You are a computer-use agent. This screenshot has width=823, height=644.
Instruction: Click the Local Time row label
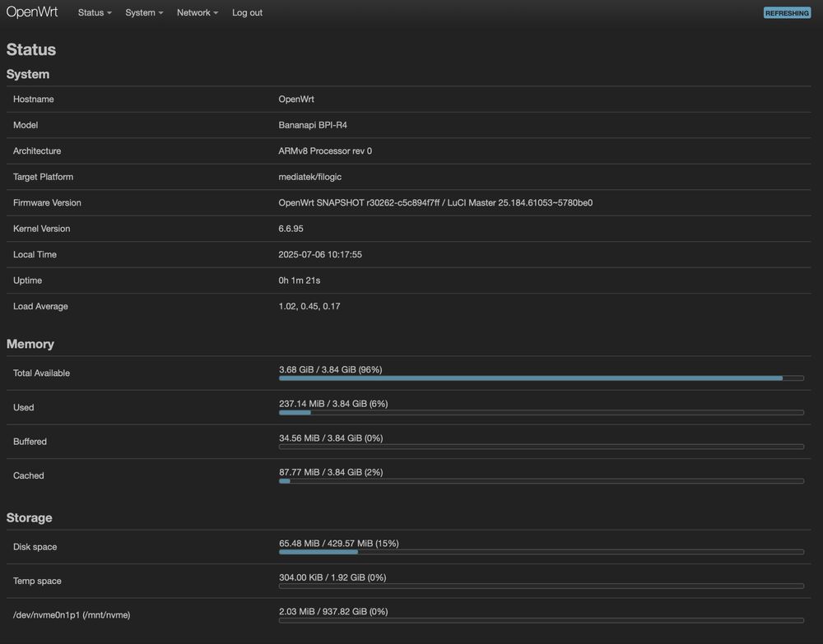(x=35, y=254)
